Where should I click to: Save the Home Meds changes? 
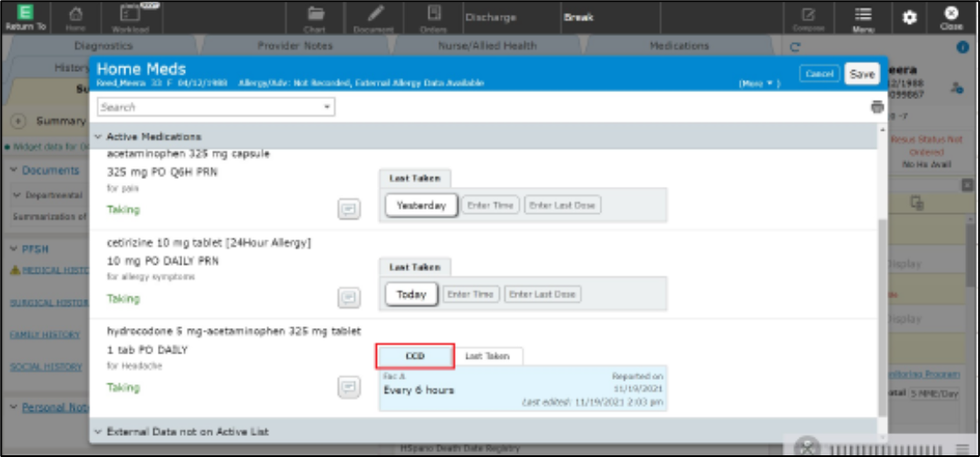(862, 74)
